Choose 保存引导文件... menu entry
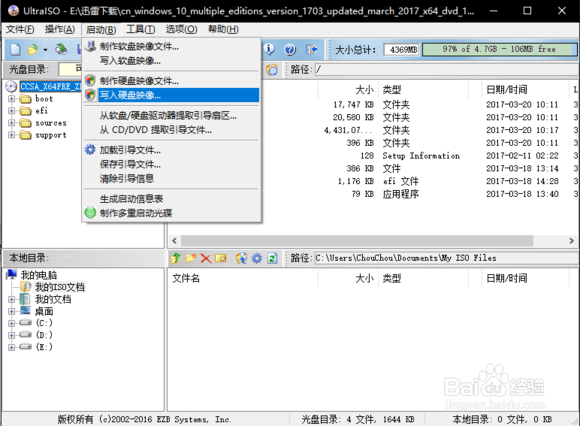This screenshot has width=580, height=426. click(x=172, y=164)
